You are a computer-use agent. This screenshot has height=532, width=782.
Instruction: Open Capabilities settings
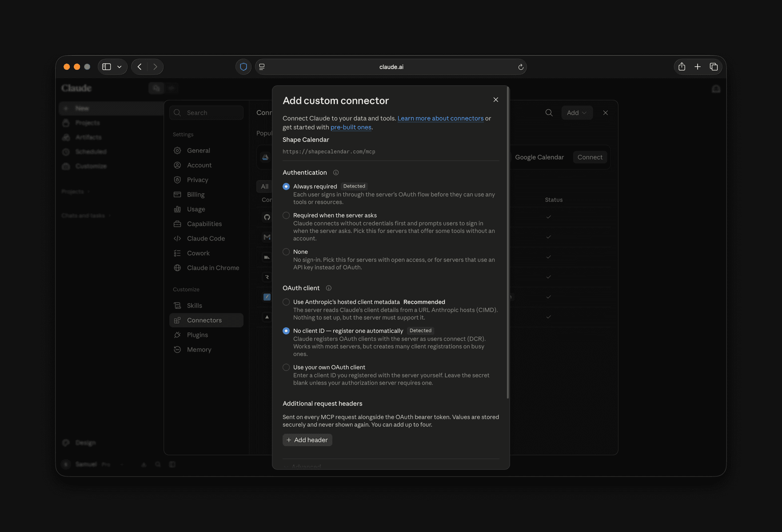point(206,224)
